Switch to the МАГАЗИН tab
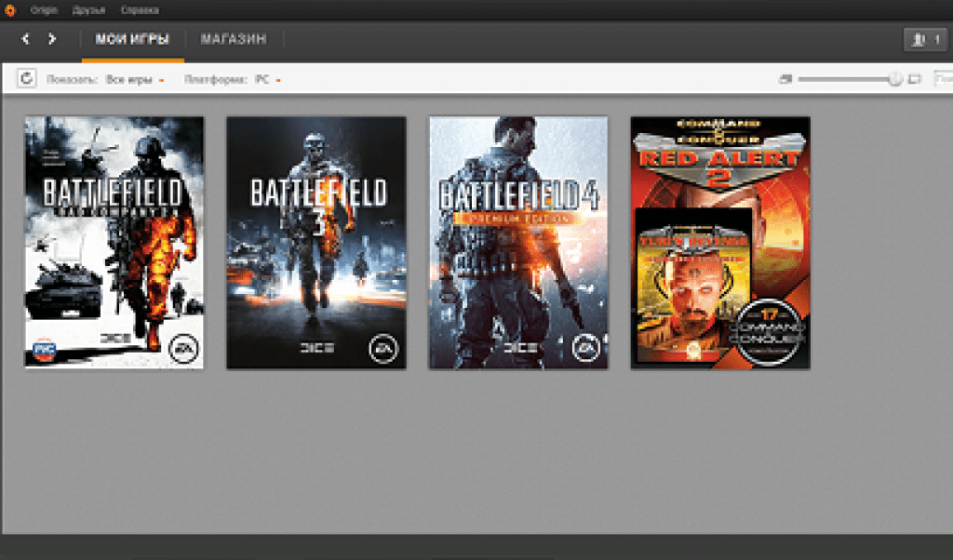The height and width of the screenshot is (560, 953). pos(234,39)
